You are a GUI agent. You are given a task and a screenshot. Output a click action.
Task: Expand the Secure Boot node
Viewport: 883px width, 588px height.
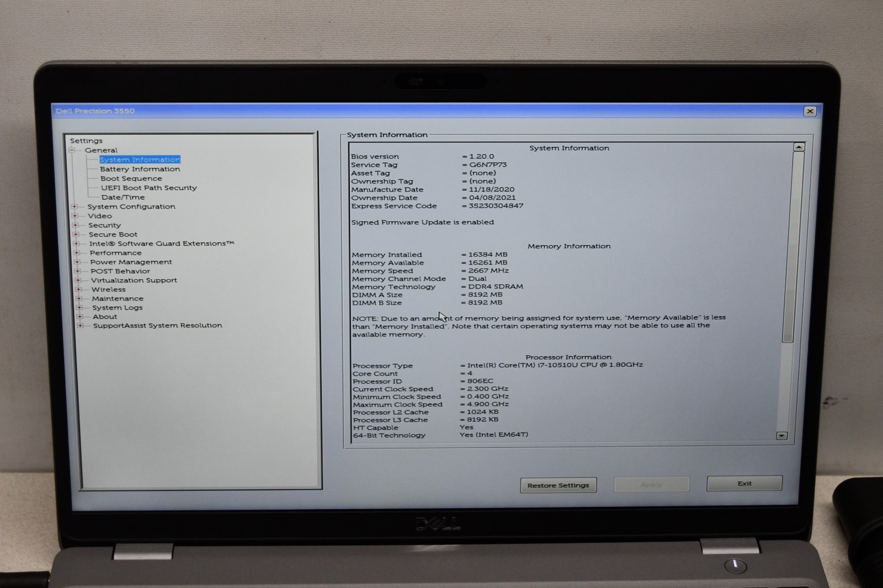tap(76, 234)
